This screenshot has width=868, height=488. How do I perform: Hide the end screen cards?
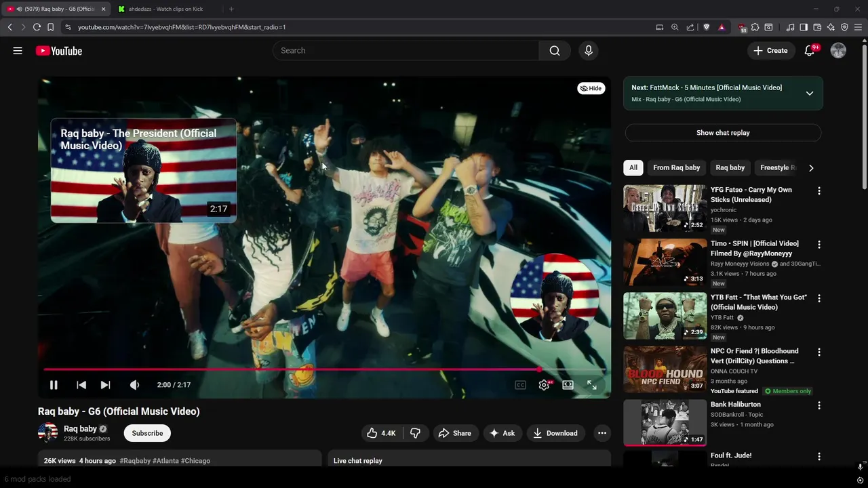click(x=591, y=88)
